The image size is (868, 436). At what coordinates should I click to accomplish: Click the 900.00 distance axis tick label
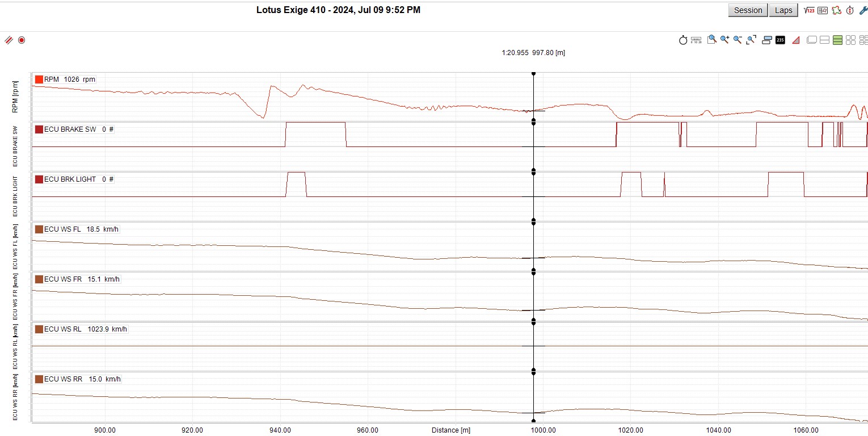[x=105, y=430]
